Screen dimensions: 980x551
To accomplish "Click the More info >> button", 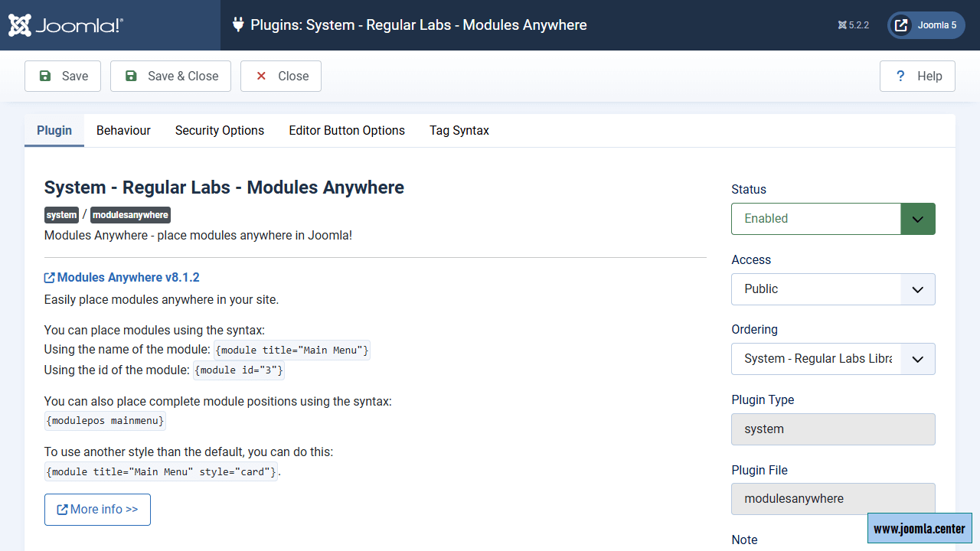I will [97, 510].
